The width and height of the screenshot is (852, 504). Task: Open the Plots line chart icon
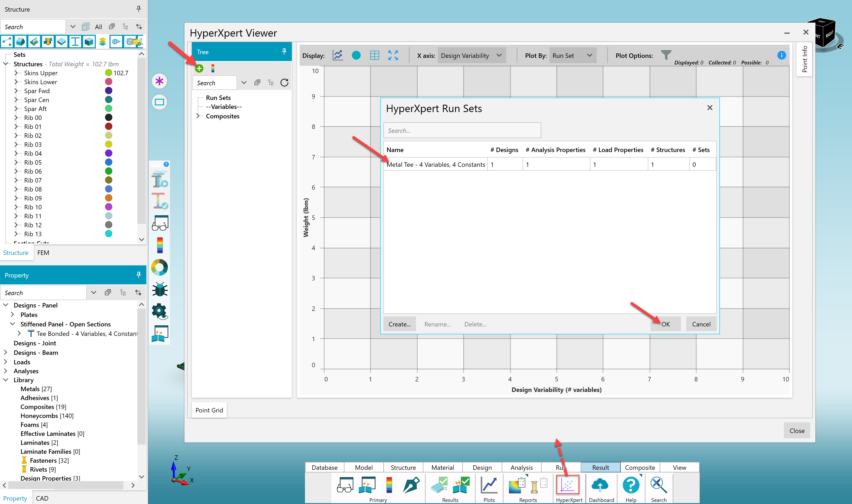tap(489, 485)
